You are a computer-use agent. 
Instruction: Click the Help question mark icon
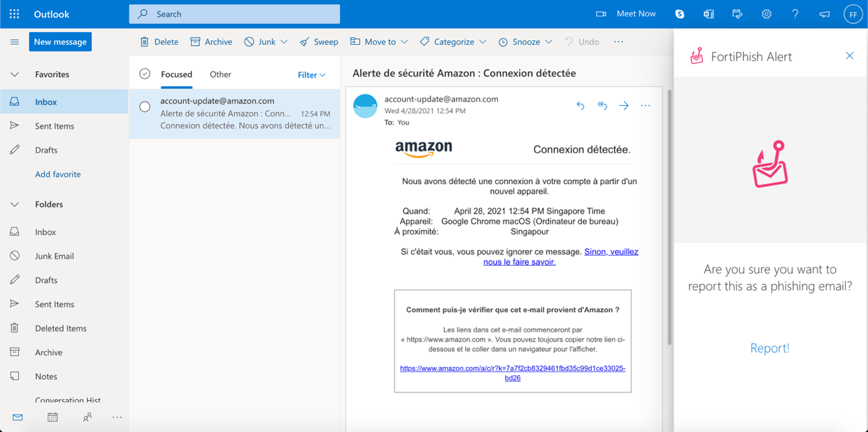coord(795,14)
